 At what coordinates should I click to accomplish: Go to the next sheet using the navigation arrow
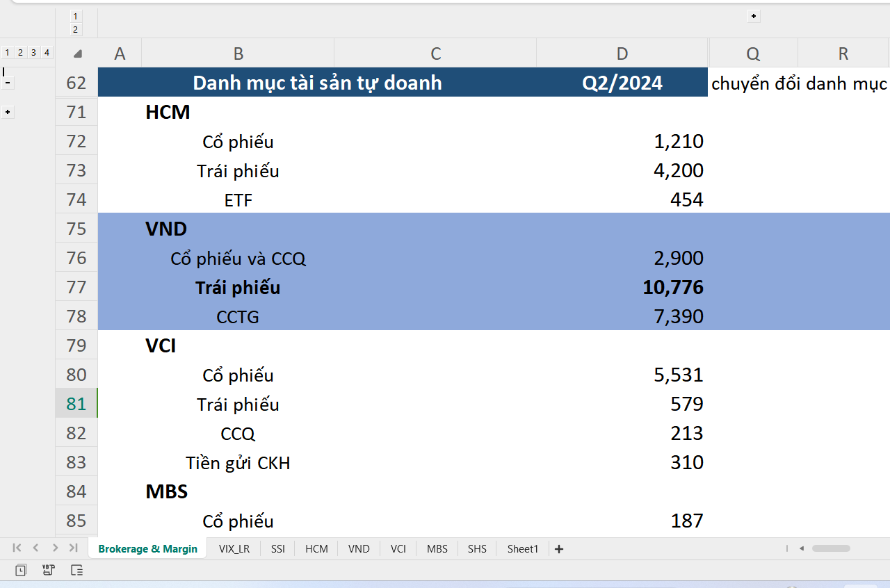tap(55, 548)
